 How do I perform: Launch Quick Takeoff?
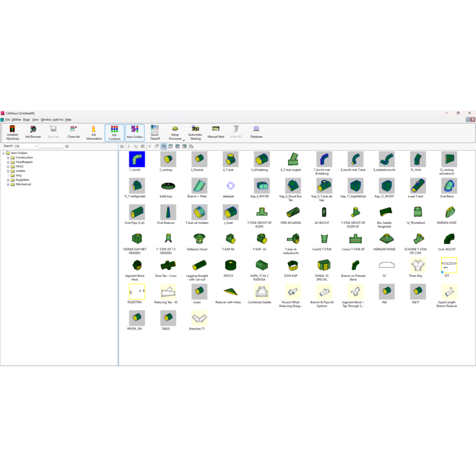(x=154, y=132)
